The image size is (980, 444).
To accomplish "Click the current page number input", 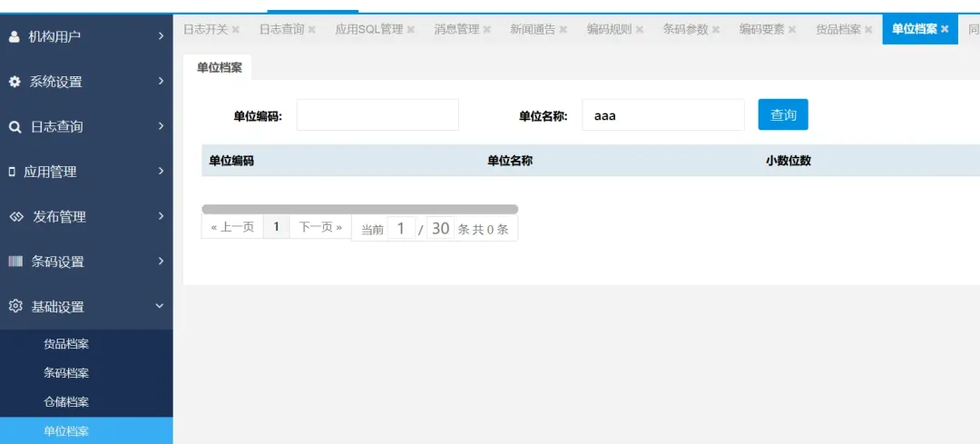I will 401,228.
